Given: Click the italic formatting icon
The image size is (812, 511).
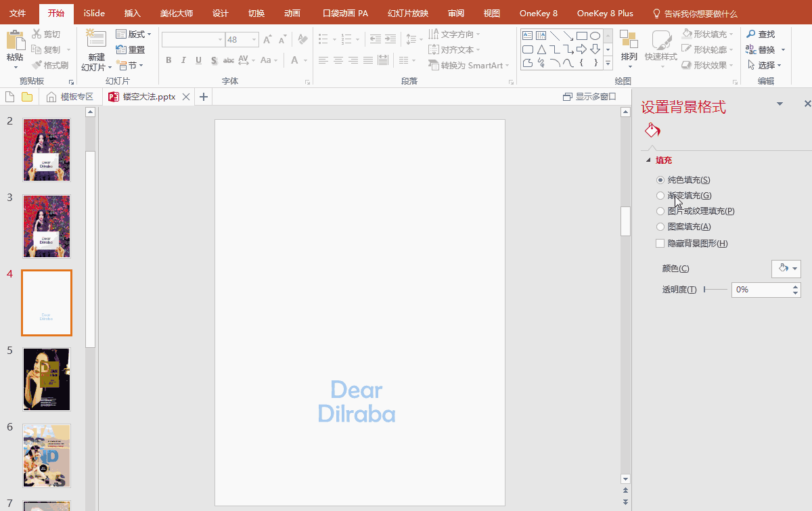Looking at the screenshot, I should pyautogui.click(x=183, y=60).
